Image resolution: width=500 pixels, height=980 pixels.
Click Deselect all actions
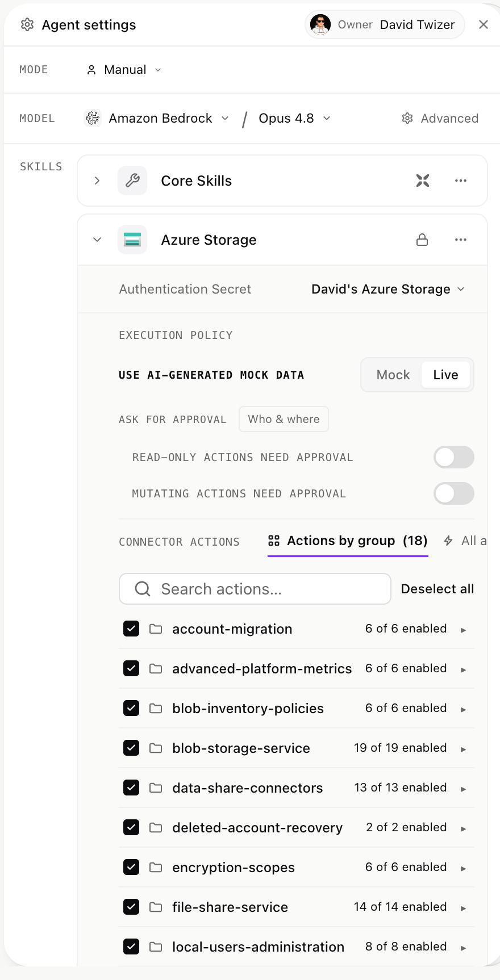pyautogui.click(x=438, y=589)
